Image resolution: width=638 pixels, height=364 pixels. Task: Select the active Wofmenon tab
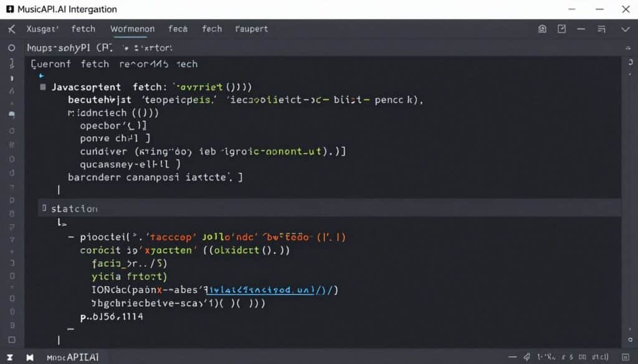[x=132, y=29]
